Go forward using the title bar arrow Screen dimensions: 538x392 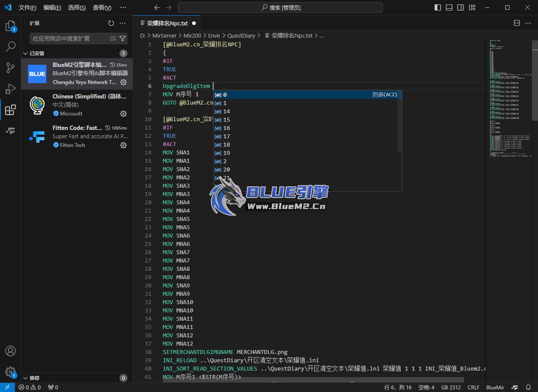pyautogui.click(x=169, y=7)
